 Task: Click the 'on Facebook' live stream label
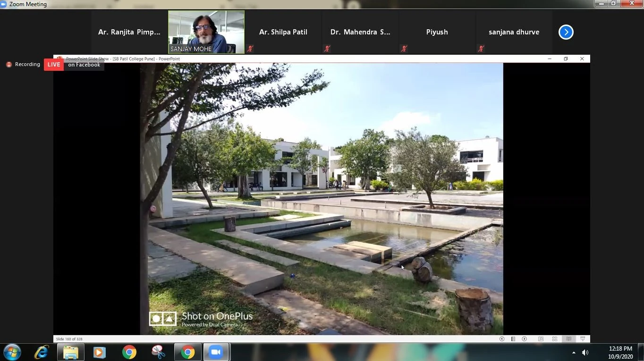(84, 65)
